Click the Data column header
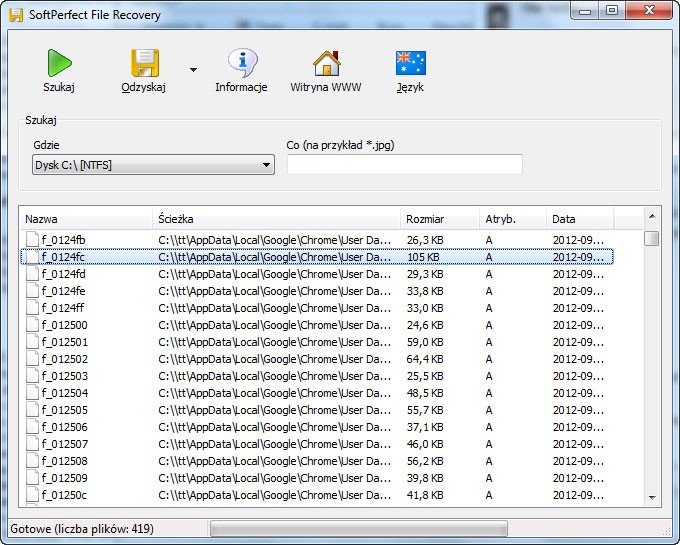 pyautogui.click(x=578, y=219)
